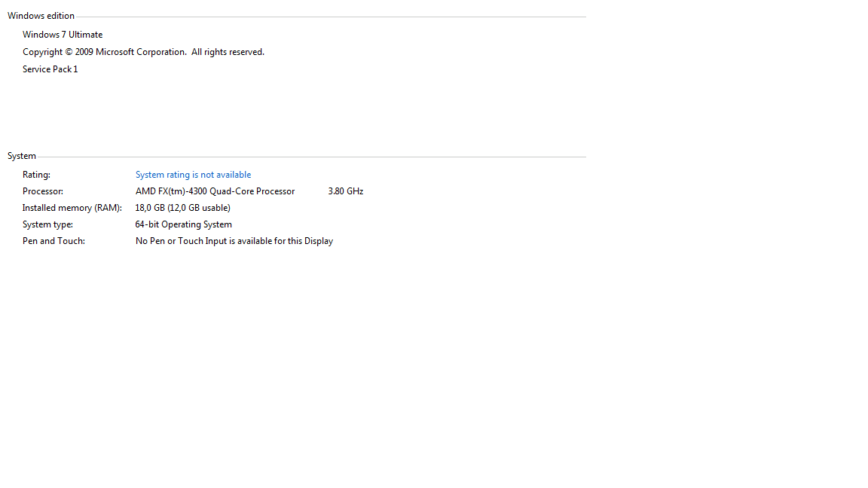Screen dimensions: 868x488
Task: Select the 64-bit Operating System value
Action: pos(183,224)
